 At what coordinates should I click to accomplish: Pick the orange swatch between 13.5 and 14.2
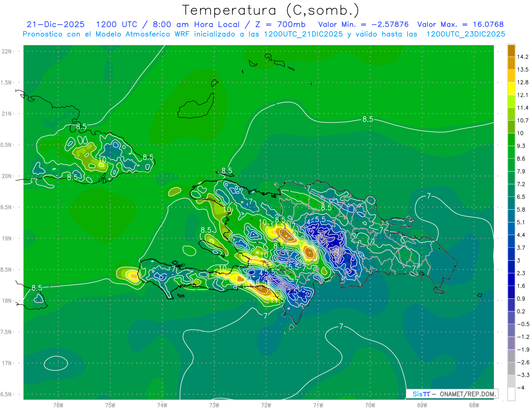click(x=511, y=63)
